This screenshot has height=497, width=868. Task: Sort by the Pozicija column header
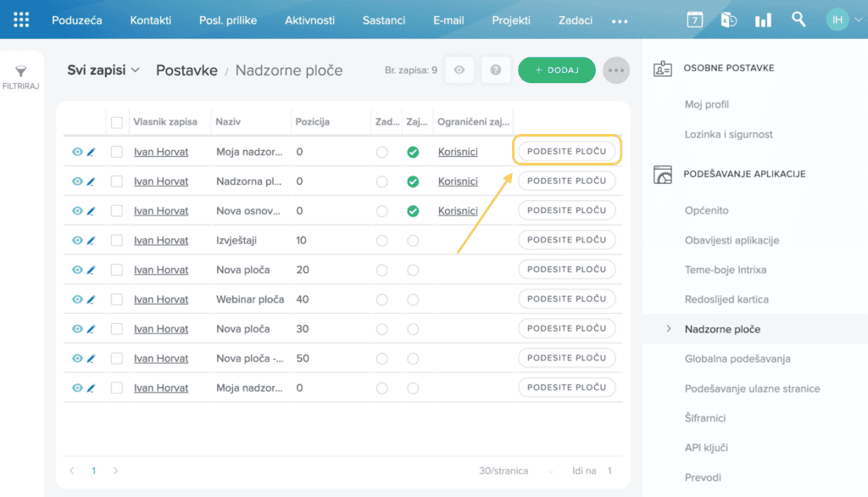313,122
